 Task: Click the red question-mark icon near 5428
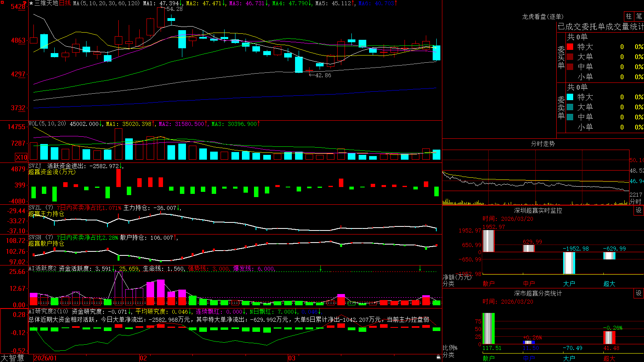point(25,3)
